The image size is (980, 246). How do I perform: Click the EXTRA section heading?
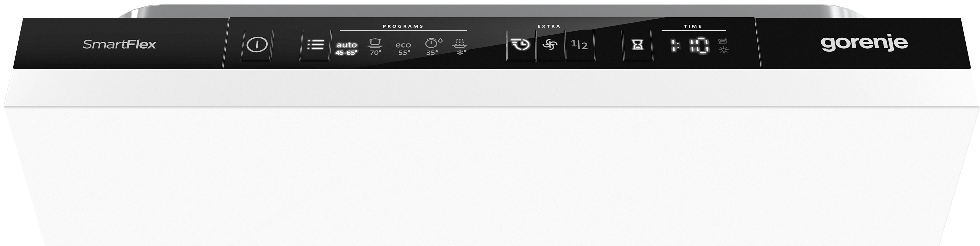[549, 26]
